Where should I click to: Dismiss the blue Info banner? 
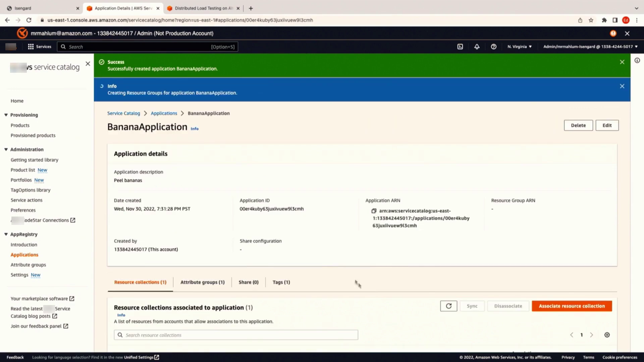pos(622,86)
